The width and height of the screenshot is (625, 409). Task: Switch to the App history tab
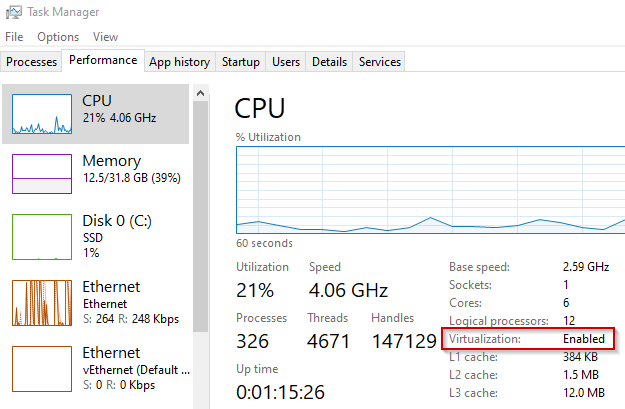click(179, 62)
